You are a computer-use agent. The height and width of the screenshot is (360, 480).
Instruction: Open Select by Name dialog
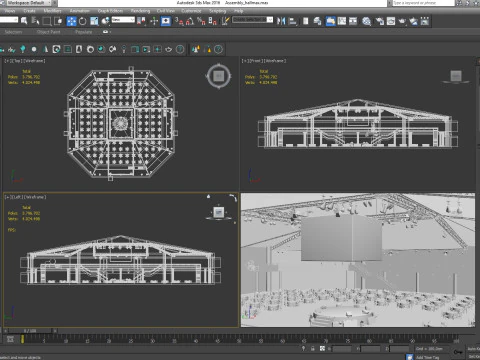tap(35, 21)
